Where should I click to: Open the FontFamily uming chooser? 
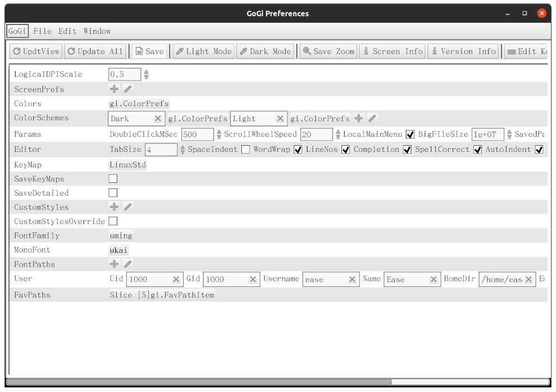pyautogui.click(x=121, y=236)
